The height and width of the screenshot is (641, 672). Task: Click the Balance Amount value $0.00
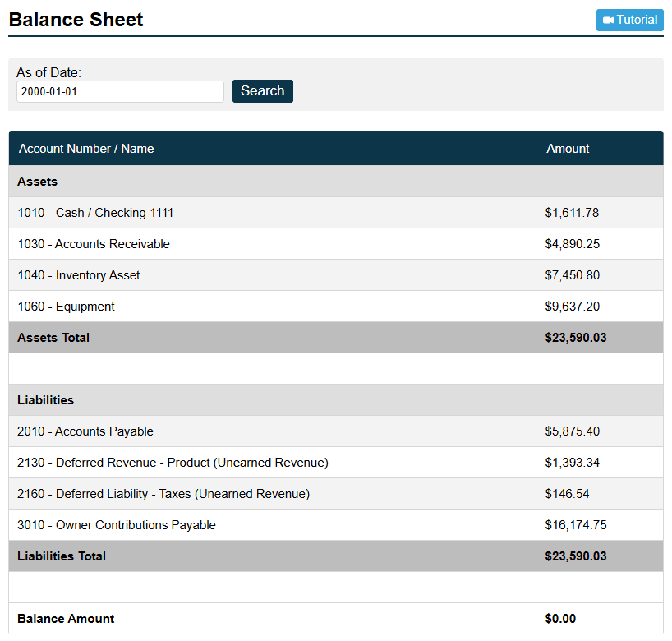pyautogui.click(x=560, y=619)
